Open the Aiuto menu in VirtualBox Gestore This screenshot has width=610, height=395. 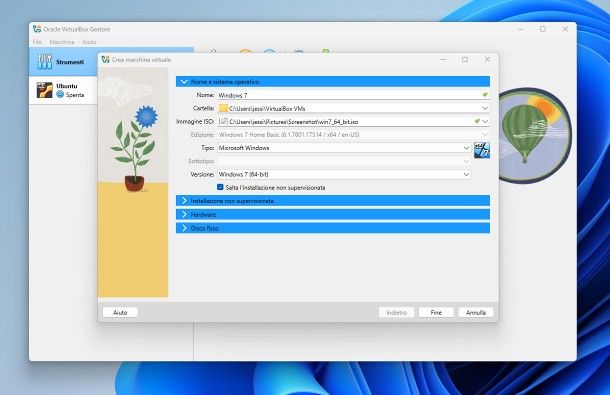click(89, 42)
